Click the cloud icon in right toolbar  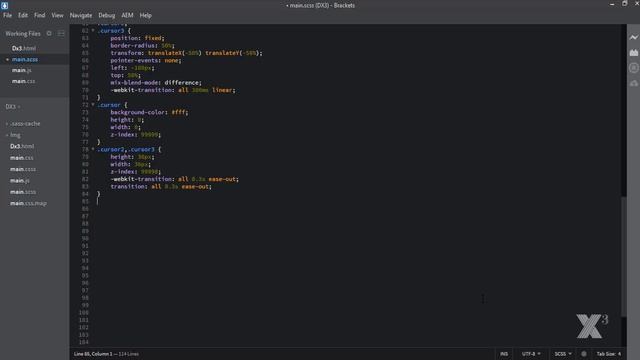[633, 83]
